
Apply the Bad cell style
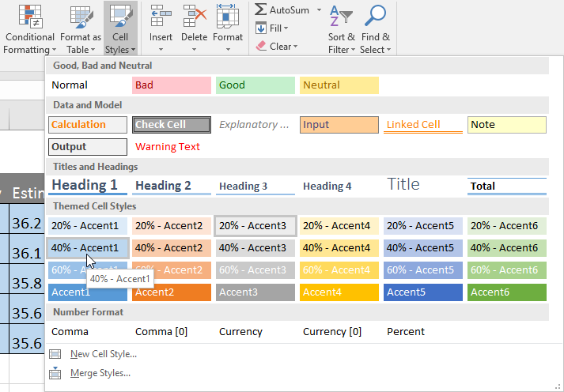[172, 85]
